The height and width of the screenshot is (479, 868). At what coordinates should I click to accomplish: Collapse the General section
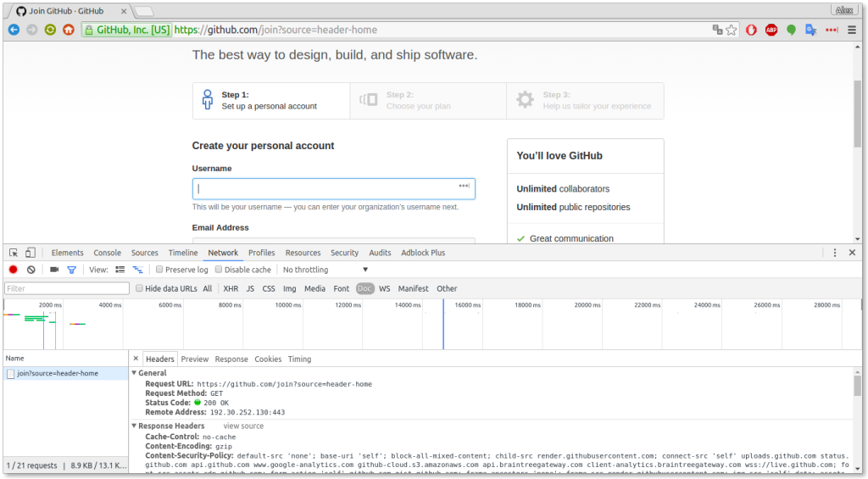[x=134, y=373]
